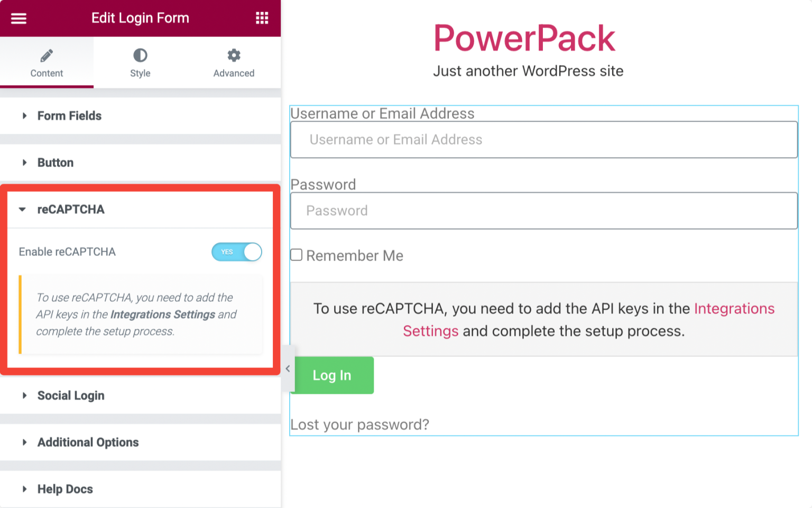Click the green Log In button
This screenshot has height=508, width=812.
(x=331, y=375)
